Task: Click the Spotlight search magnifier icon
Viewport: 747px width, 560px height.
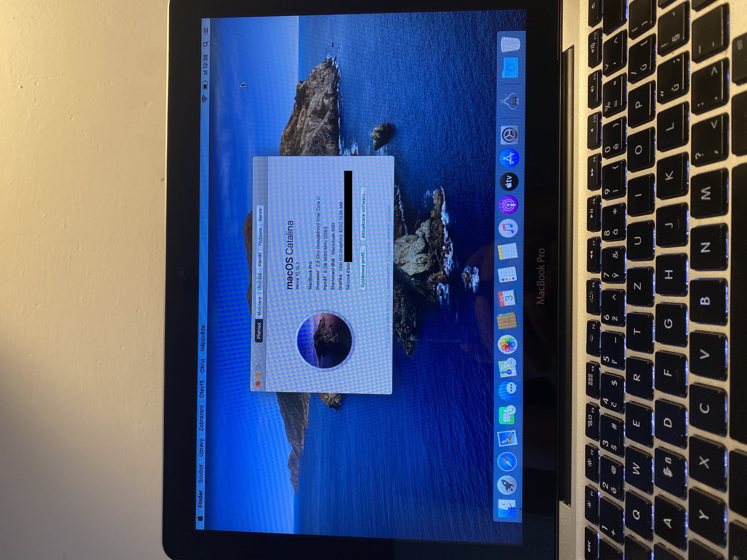Action: 206,44
